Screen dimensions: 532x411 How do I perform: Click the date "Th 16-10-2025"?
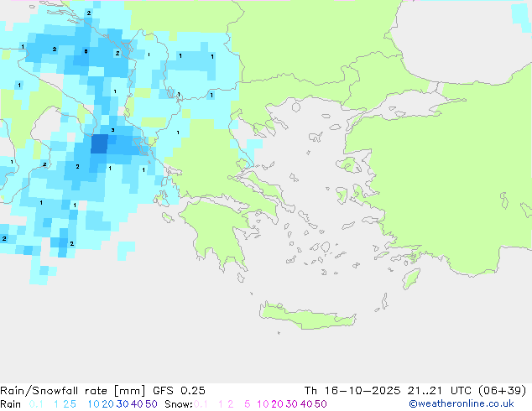[352, 391]
